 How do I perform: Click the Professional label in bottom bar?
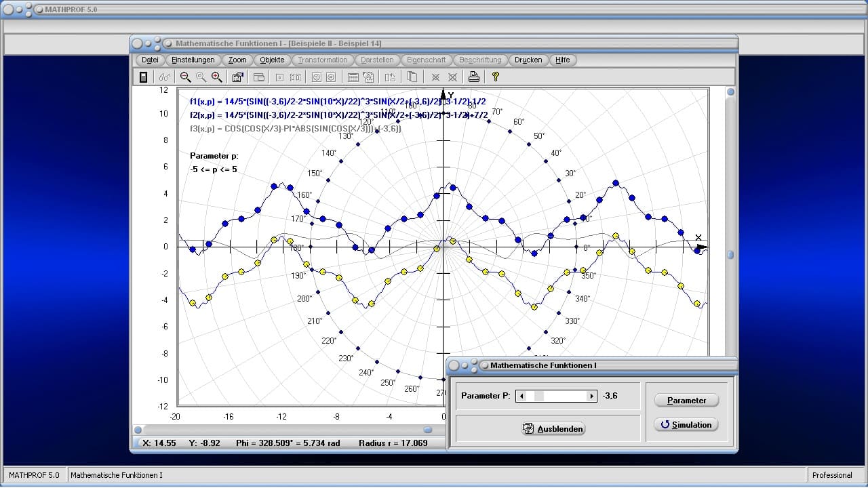point(832,475)
